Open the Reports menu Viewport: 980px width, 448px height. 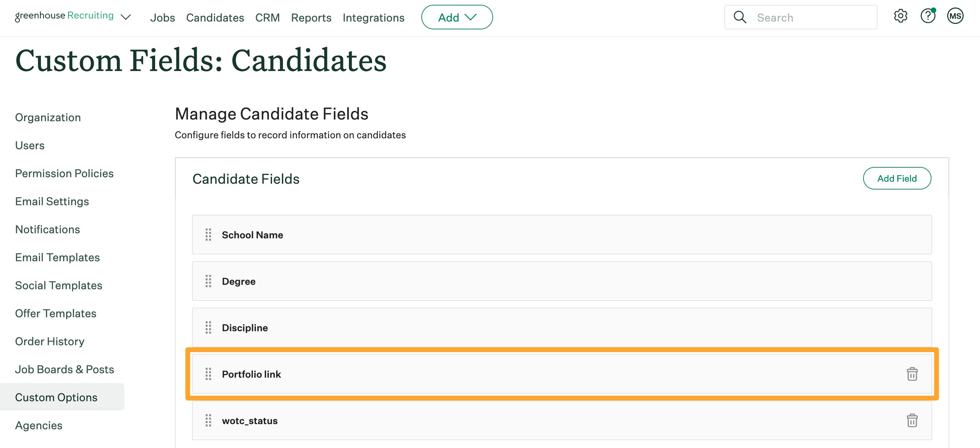click(x=311, y=17)
